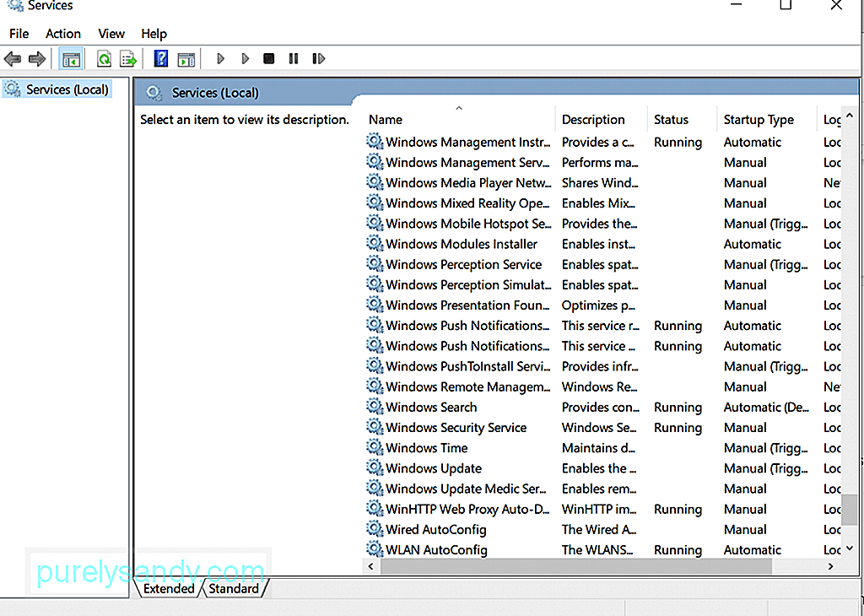Click the vertical scrollbar down arrow
Viewport: 864px width, 616px height.
click(849, 548)
